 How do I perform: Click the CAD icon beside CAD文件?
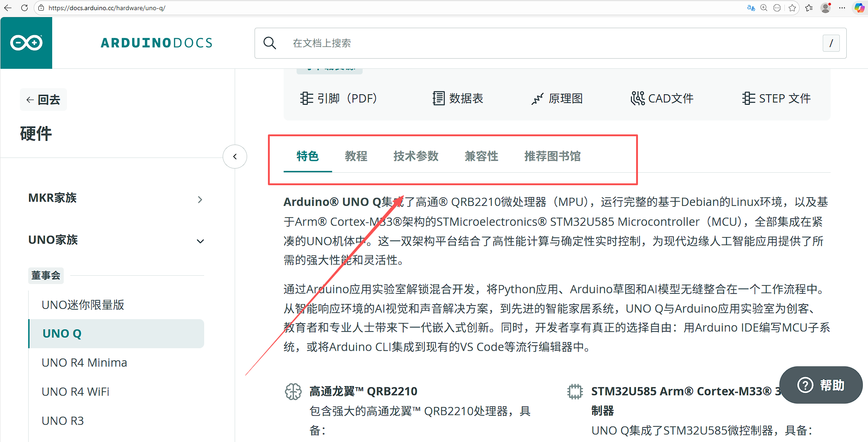(637, 98)
